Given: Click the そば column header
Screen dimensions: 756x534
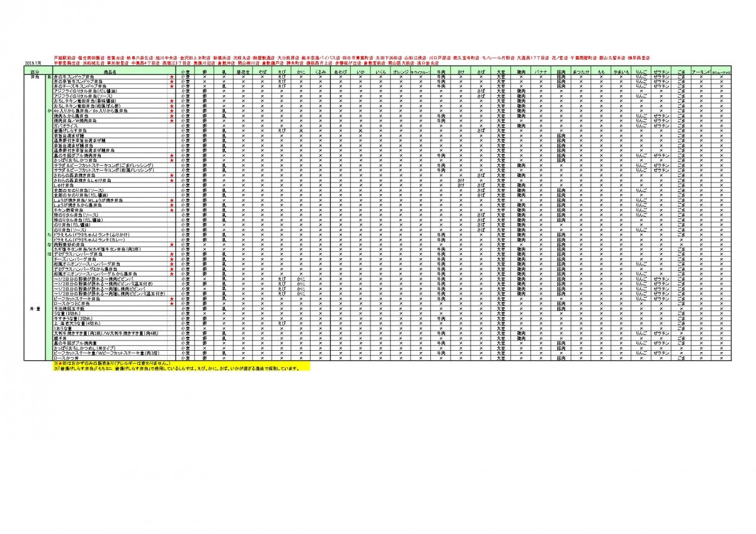Looking at the screenshot, I should tap(263, 72).
